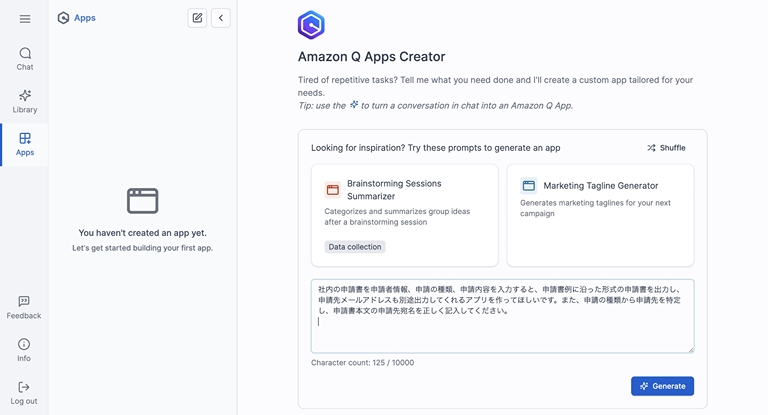Click the Marketing Tagline card window icon

[x=528, y=186]
